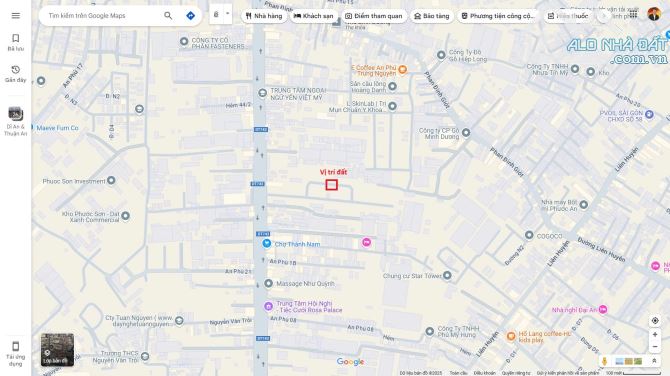The width and height of the screenshot is (670, 376).
Task: Select Công ty CP Gỗ Minh Dương pin
Action: pos(466,133)
